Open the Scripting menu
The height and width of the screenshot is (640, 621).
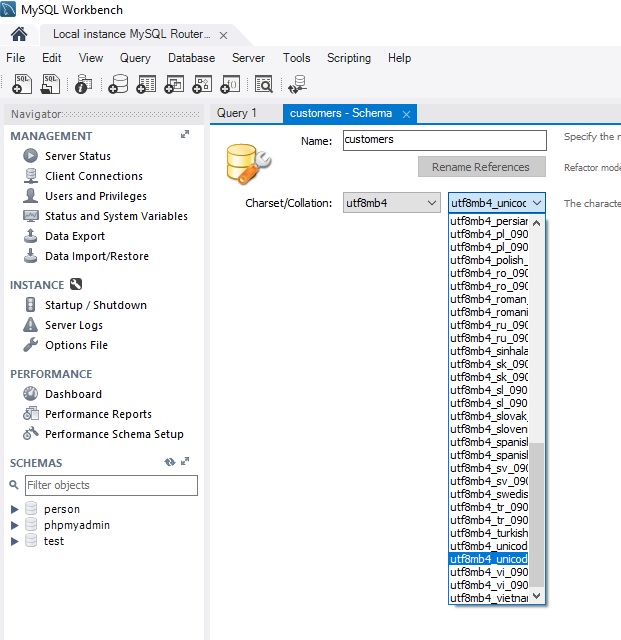349,58
